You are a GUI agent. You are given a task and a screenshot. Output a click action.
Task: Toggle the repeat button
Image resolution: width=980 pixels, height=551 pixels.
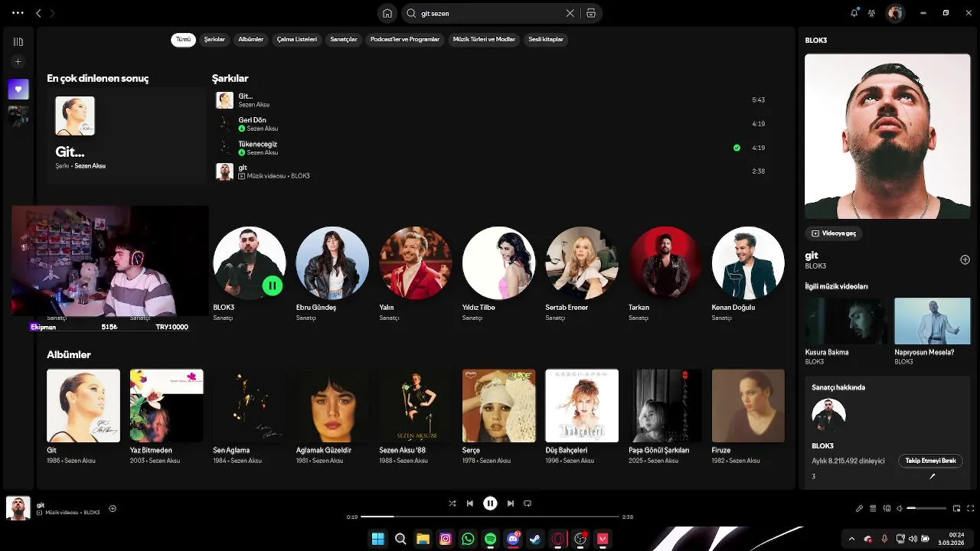(528, 504)
